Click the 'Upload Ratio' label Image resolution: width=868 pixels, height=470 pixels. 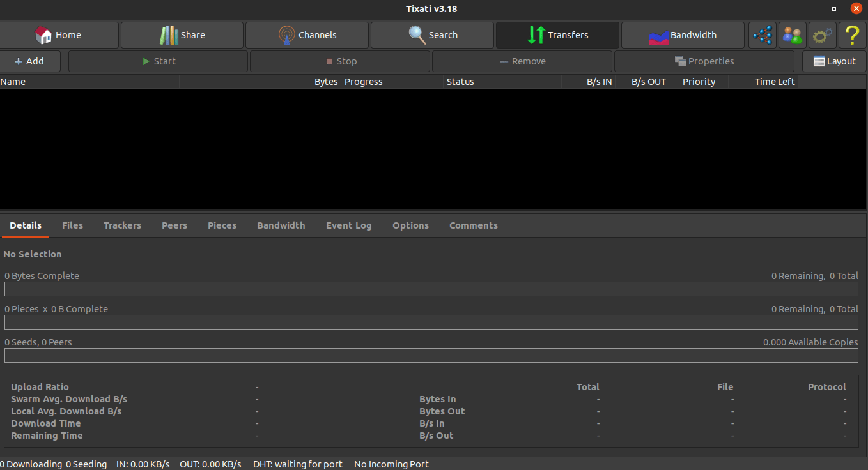pyautogui.click(x=40, y=387)
